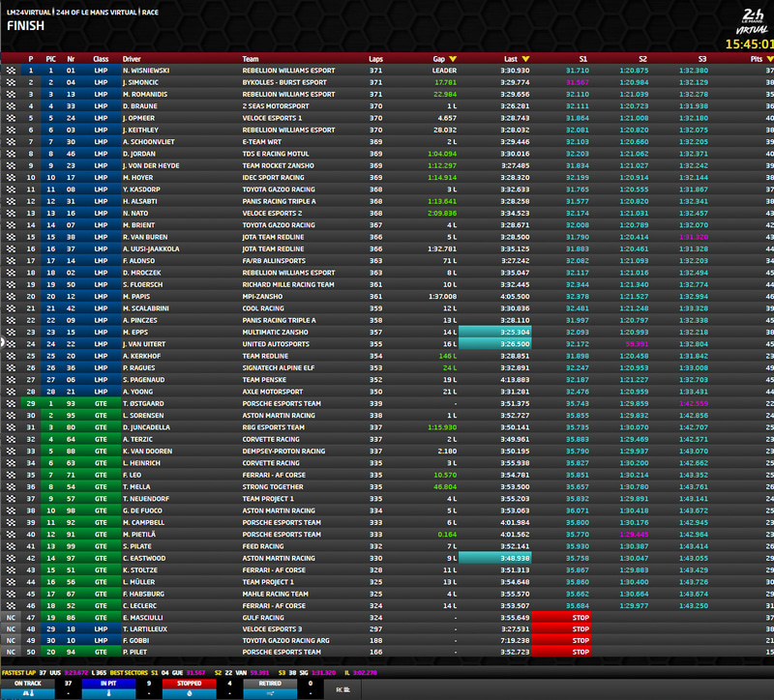Image resolution: width=774 pixels, height=700 pixels.
Task: Sort by the P position column header
Action: click(x=31, y=59)
